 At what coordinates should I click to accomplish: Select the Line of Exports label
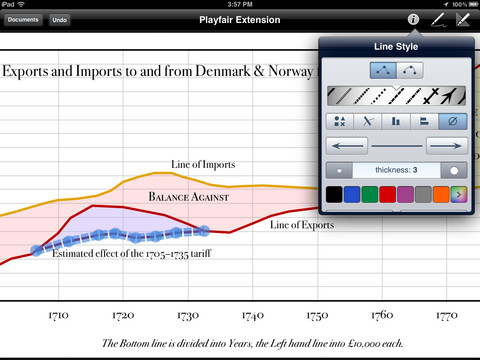[x=302, y=225]
